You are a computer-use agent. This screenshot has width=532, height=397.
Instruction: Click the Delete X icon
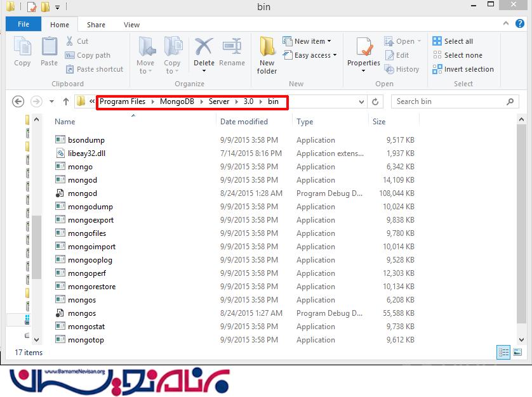pyautogui.click(x=204, y=47)
